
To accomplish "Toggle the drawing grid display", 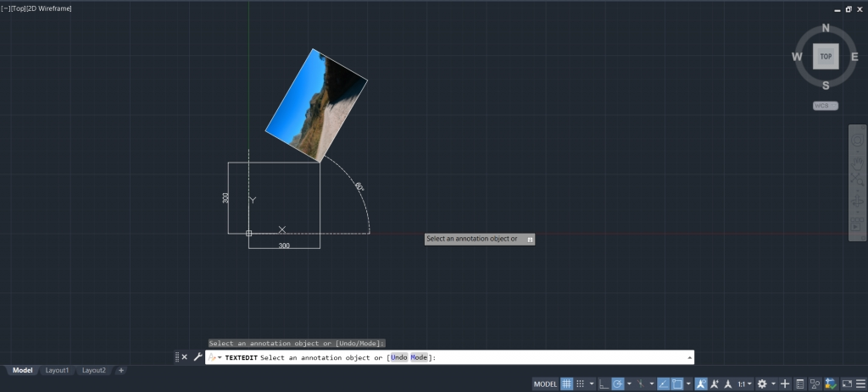I will point(566,384).
